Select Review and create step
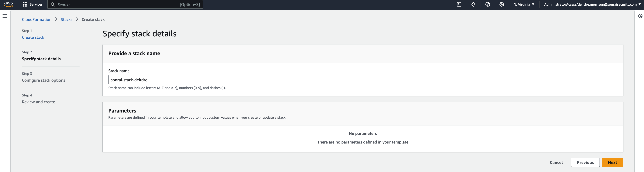This screenshot has width=644, height=172. coord(39,102)
